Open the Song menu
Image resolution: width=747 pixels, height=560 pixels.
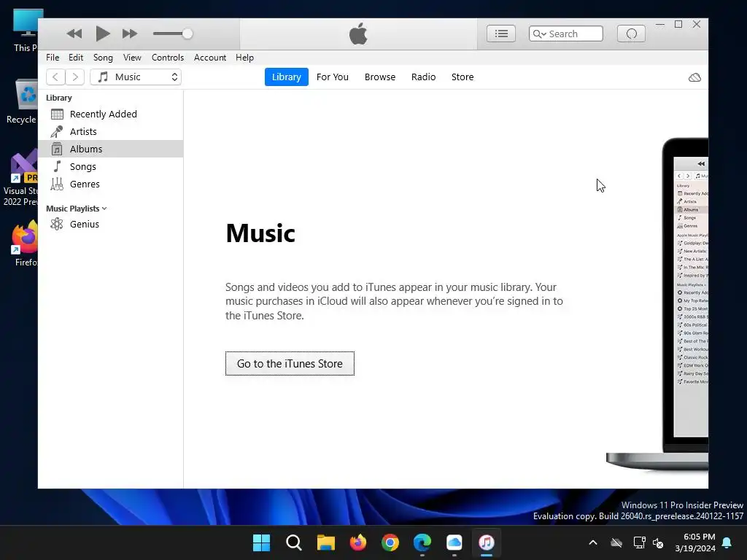coord(103,58)
